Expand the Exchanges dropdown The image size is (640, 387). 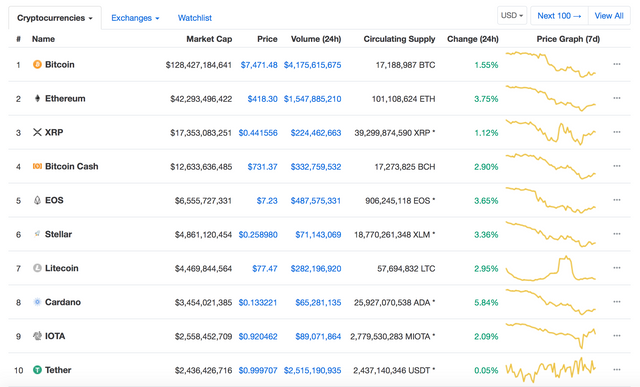click(x=135, y=18)
